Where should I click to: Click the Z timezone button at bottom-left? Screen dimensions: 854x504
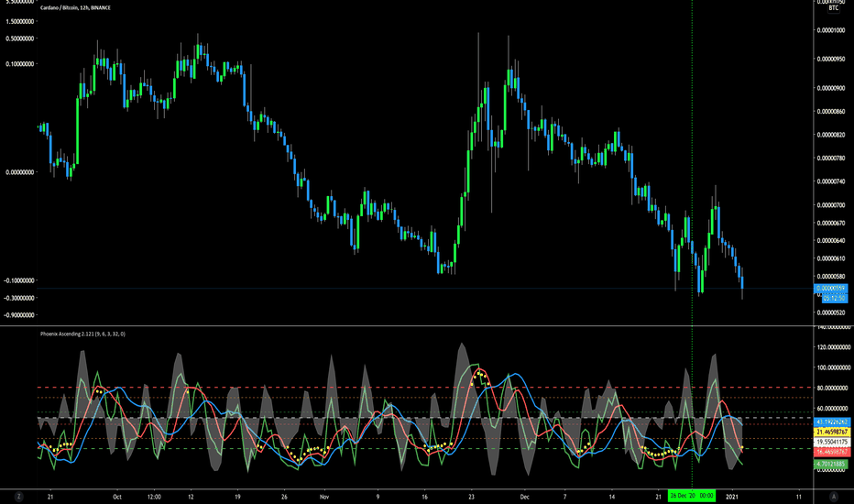(x=19, y=497)
